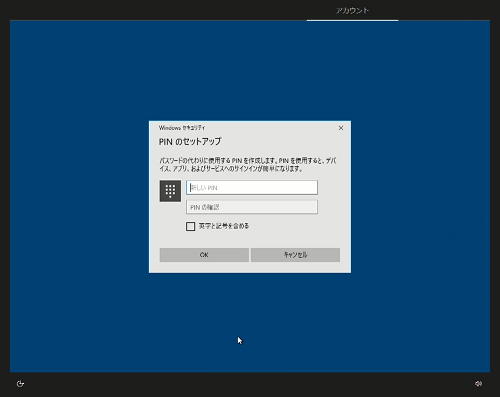Confirm PIN setup with OK button

[x=204, y=255]
